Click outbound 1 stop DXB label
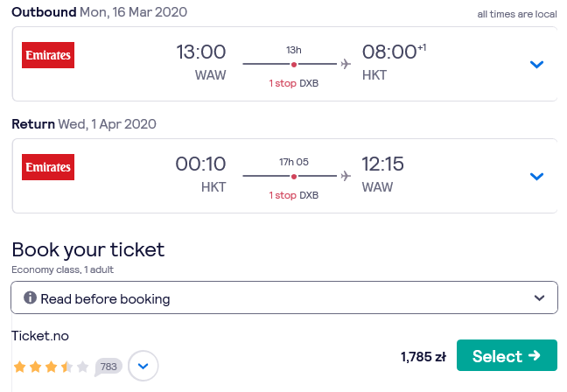567x392 pixels. click(294, 83)
